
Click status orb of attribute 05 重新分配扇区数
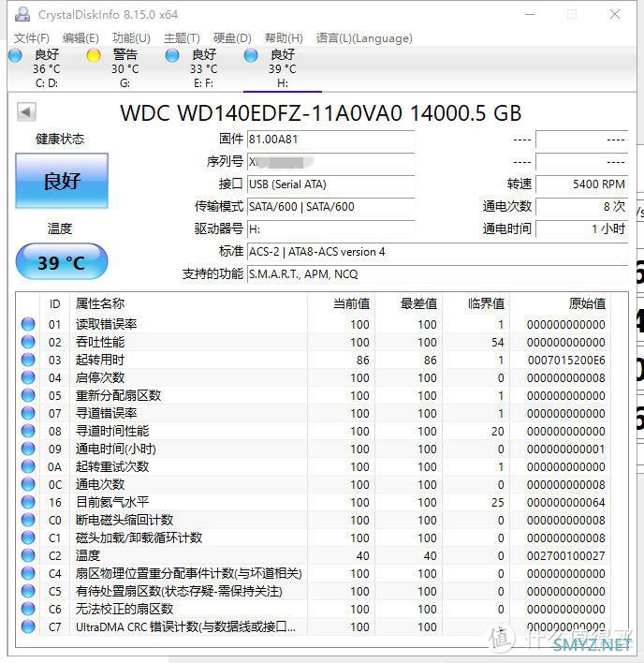28,395
